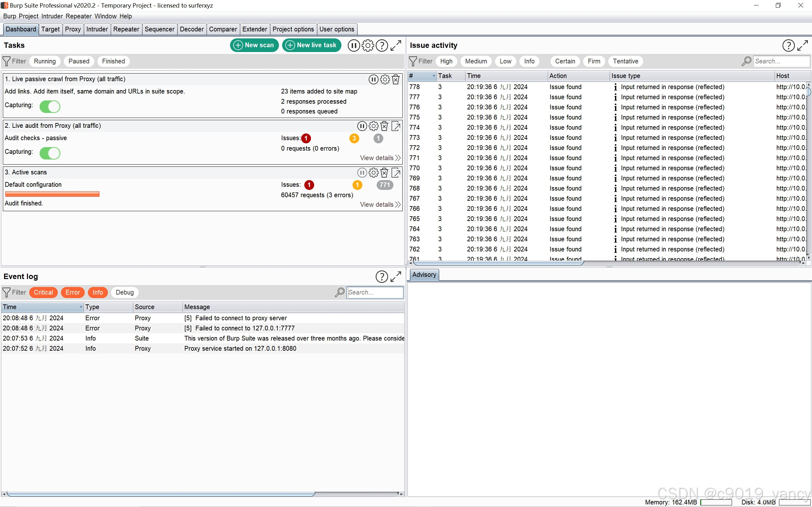Toggle Capturing switch for passive crawl task
Viewport: 812px width, 507px height.
tap(50, 107)
